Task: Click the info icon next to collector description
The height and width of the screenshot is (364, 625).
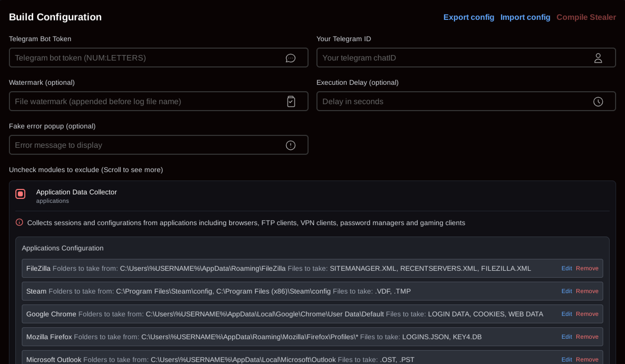Action: point(19,222)
